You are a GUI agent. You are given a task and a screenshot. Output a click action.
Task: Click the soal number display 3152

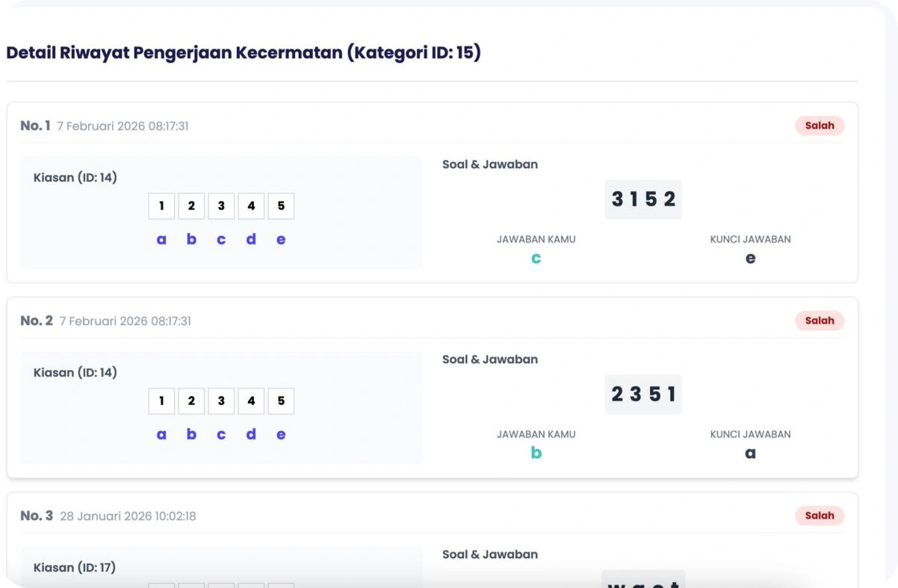(x=643, y=199)
